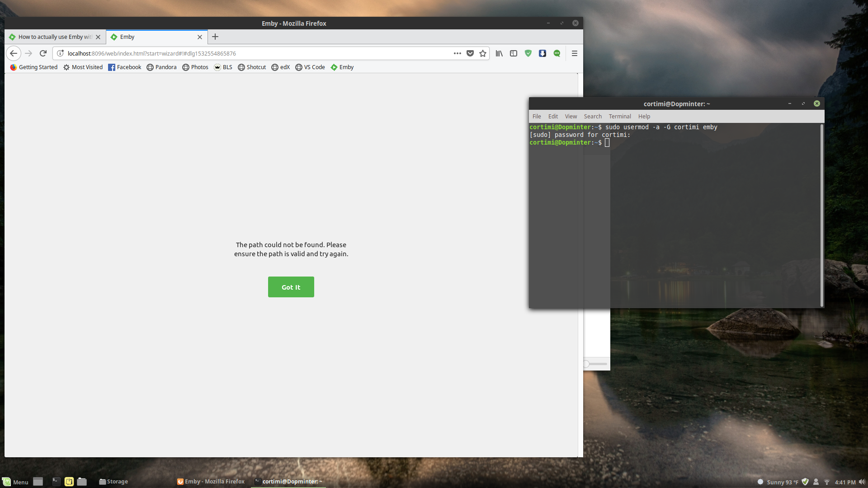
Task: Open the edX bookmark
Action: pos(281,67)
